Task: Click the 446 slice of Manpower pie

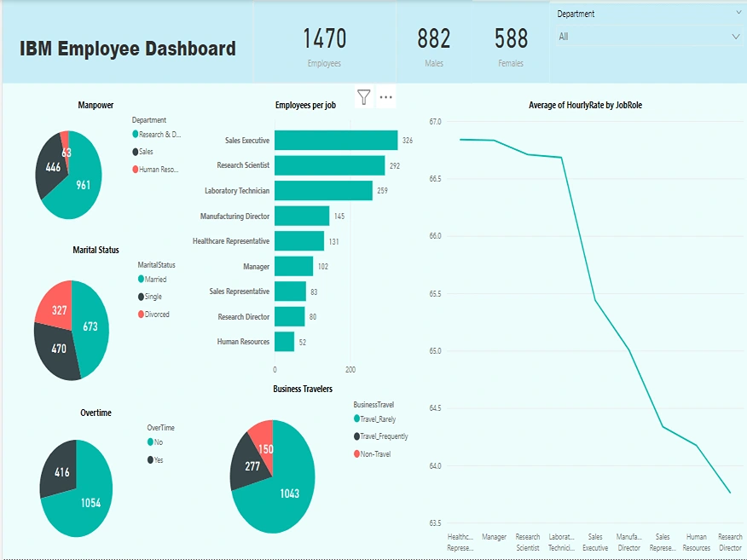Action: point(50,167)
